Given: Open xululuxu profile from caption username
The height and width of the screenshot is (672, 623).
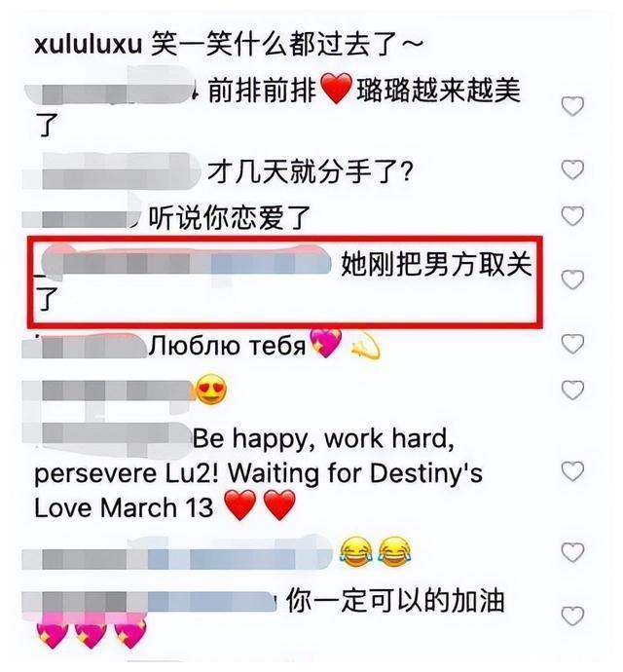Looking at the screenshot, I should click(x=88, y=44).
